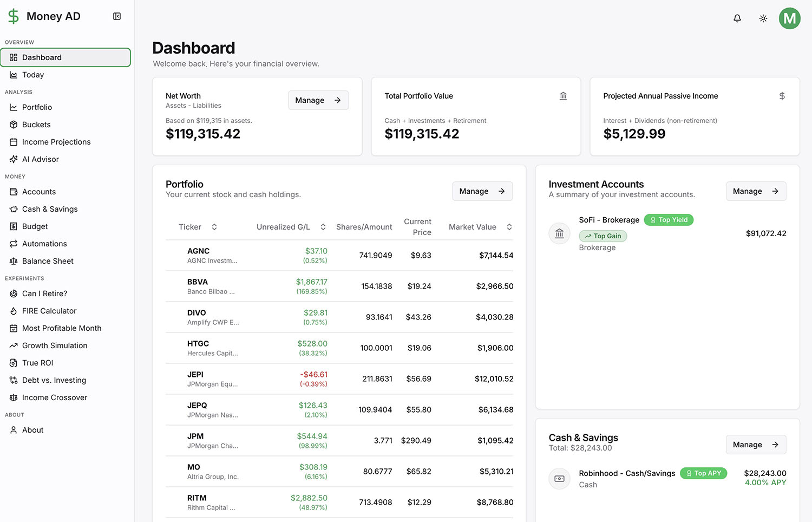Click Manage on the Net Worth card
812x522 pixels.
pos(318,100)
